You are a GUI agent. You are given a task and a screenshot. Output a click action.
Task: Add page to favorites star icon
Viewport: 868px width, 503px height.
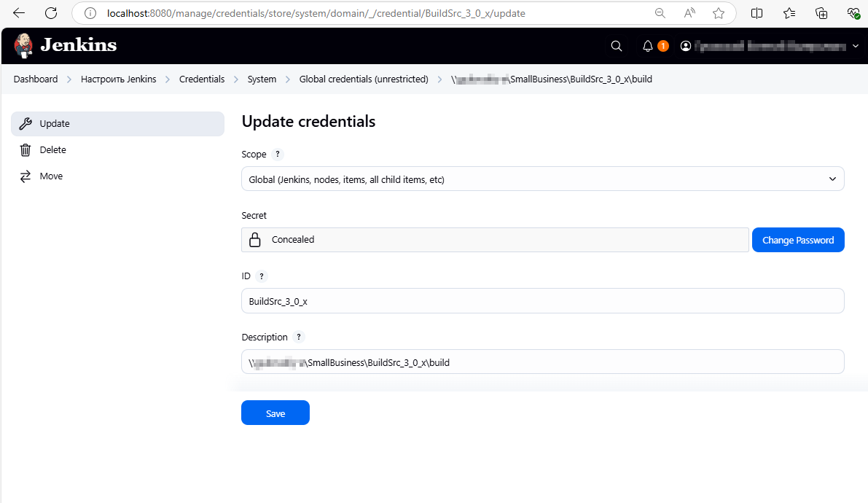point(719,13)
